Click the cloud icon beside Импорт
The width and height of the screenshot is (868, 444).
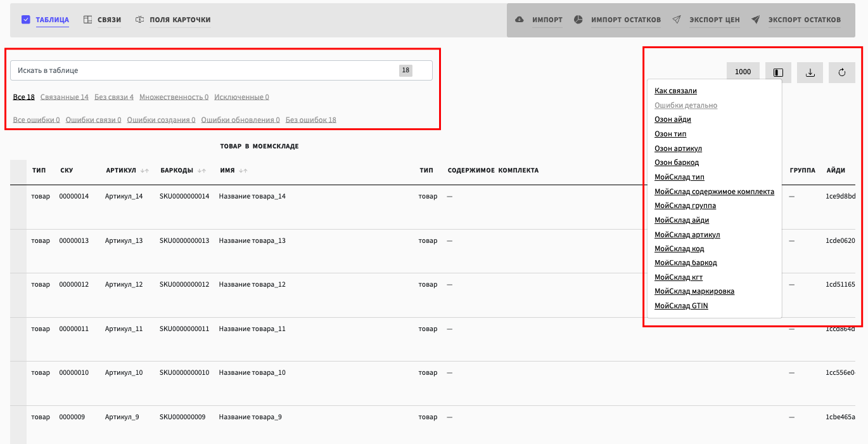(520, 20)
